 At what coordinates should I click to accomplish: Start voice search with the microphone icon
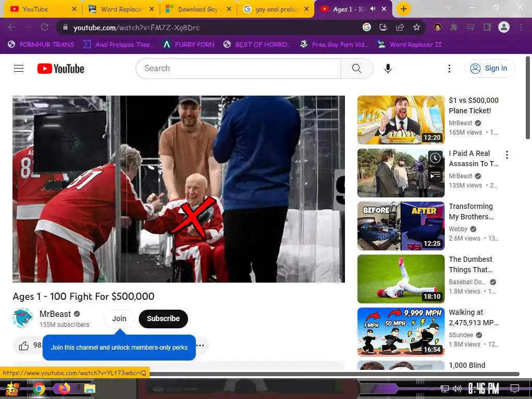[388, 69]
